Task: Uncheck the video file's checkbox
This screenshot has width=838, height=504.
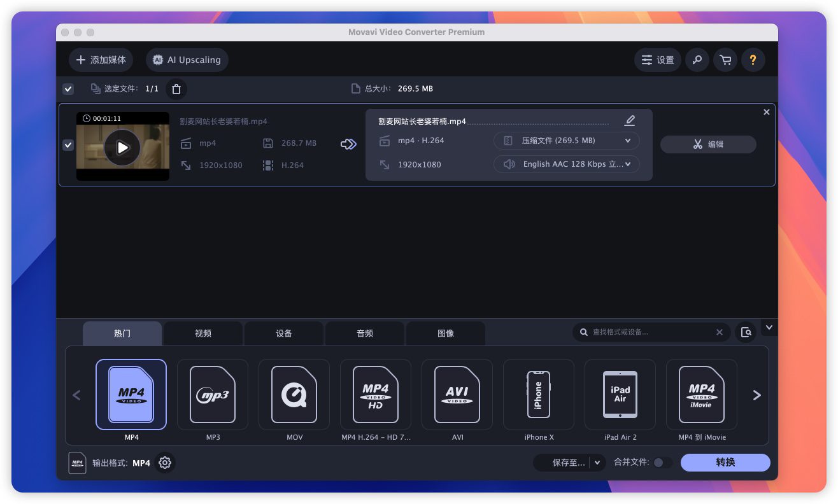Action: [x=68, y=145]
